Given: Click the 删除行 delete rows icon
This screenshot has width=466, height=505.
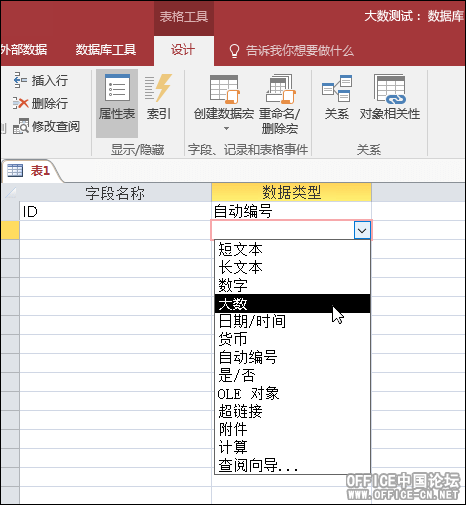Looking at the screenshot, I should [20, 103].
